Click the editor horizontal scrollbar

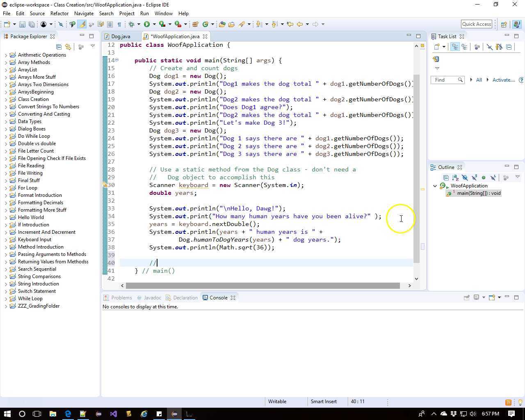tap(262, 285)
